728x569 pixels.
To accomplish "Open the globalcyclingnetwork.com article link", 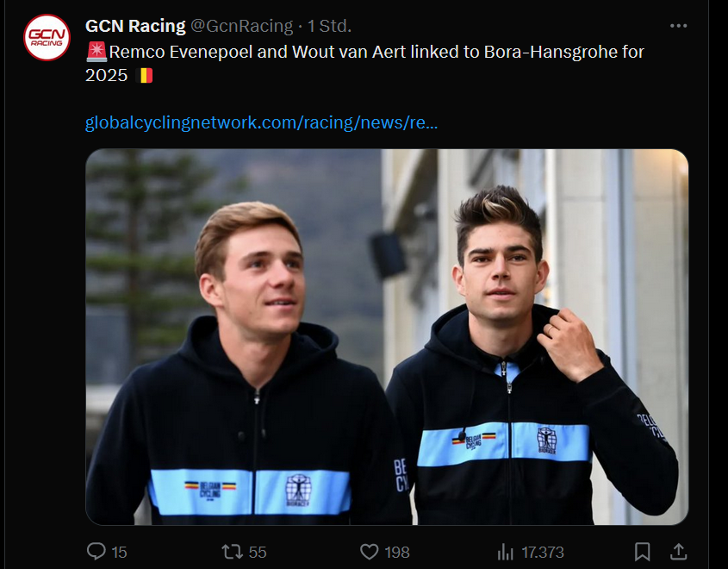I will pyautogui.click(x=260, y=122).
